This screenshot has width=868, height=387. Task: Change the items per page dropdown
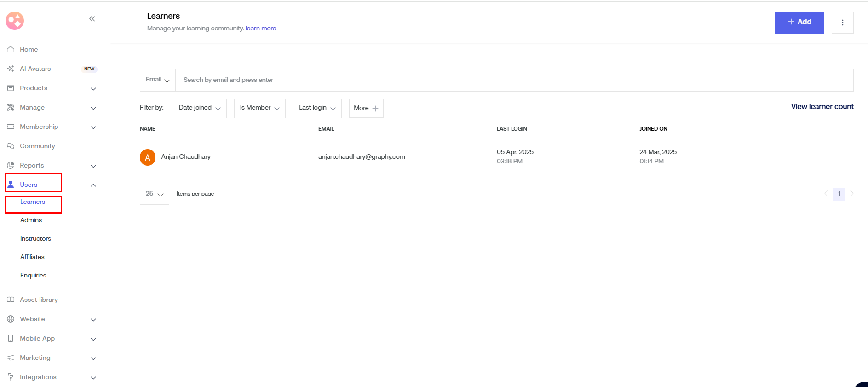pyautogui.click(x=155, y=194)
